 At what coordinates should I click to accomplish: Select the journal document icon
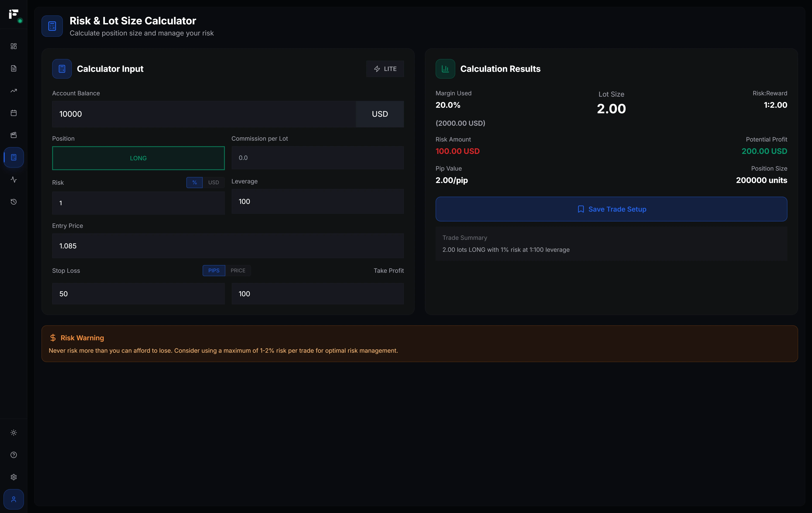[x=13, y=68]
